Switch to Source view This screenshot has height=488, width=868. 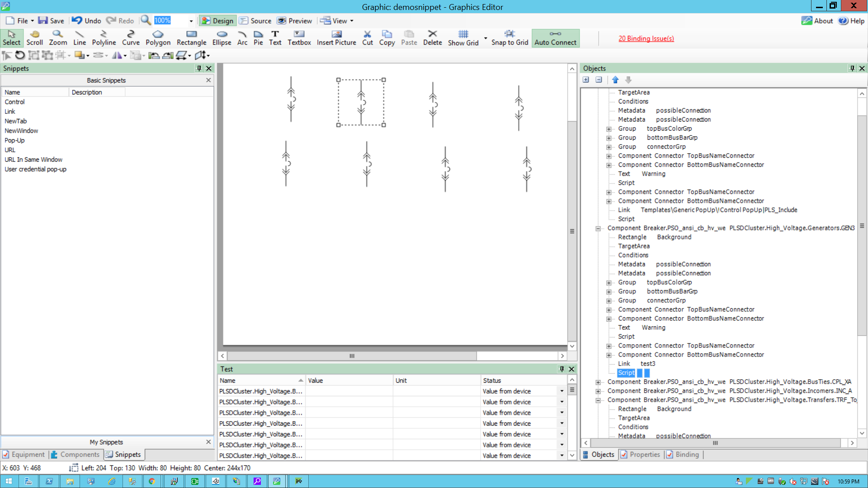pos(255,21)
